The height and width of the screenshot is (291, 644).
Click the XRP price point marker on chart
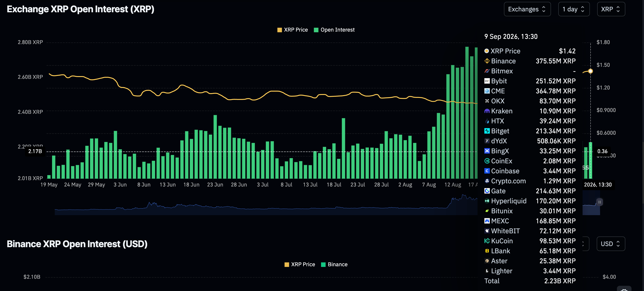(591, 71)
